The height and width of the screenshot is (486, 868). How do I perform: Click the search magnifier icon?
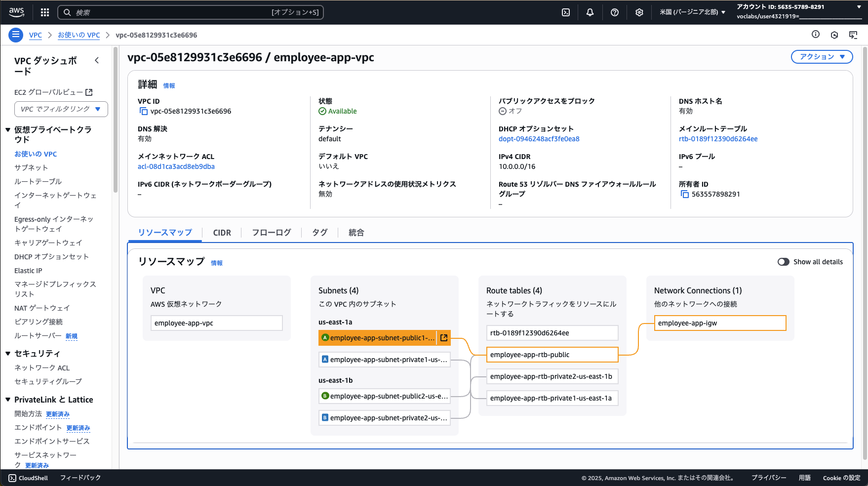pos(67,12)
